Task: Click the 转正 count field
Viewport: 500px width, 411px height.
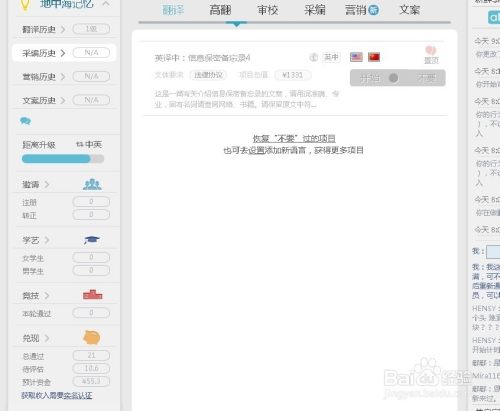Action: click(91, 215)
